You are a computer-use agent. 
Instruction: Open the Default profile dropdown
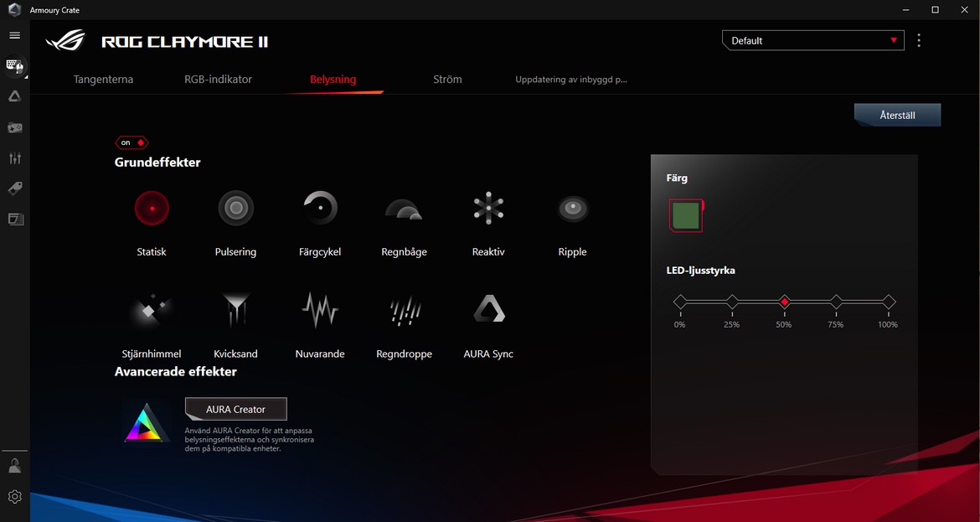coord(812,40)
